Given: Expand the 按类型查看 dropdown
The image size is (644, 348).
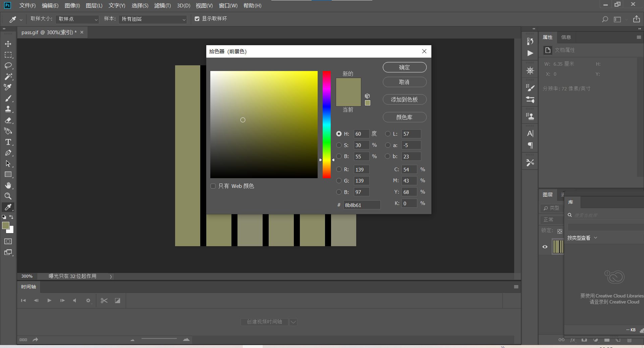Looking at the screenshot, I should [582, 238].
